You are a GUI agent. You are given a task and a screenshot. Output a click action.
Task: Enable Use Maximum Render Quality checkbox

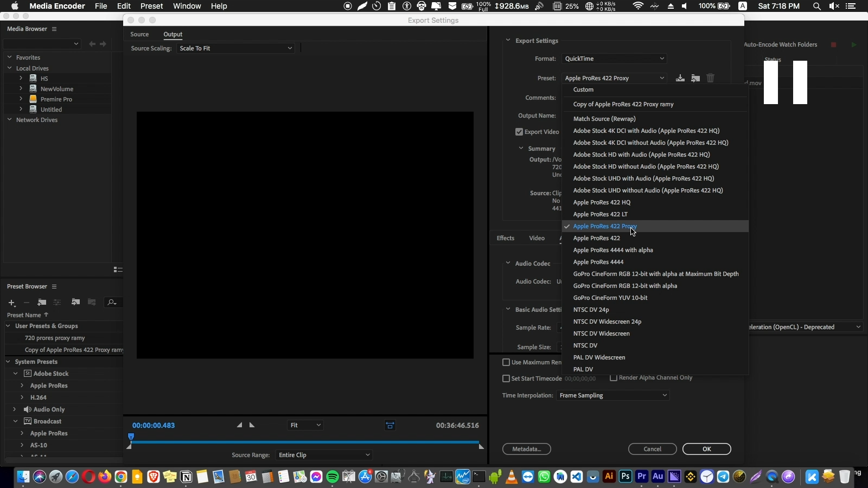[506, 362]
